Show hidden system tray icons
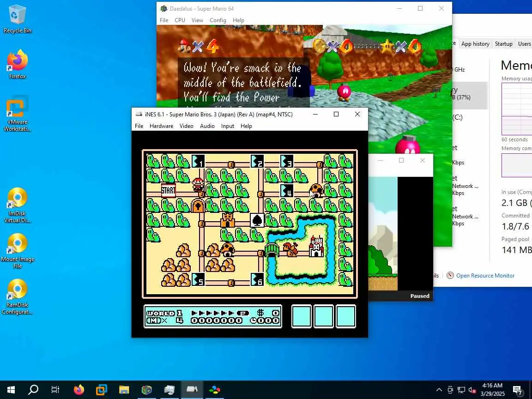 pos(439,390)
